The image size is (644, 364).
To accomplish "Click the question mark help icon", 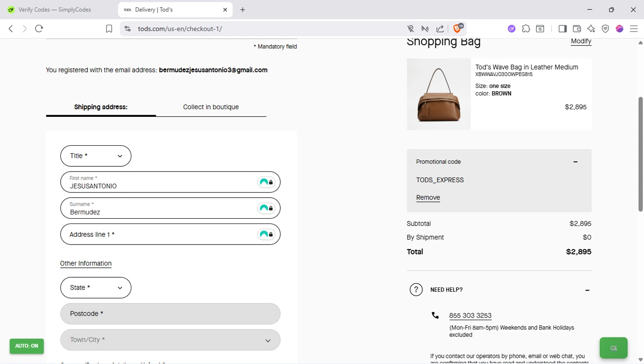I will tap(416, 290).
